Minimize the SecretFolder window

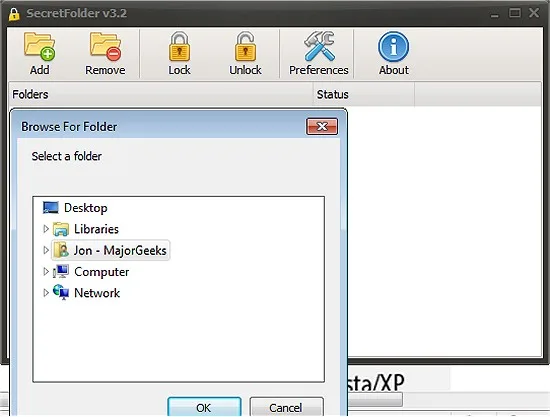[495, 14]
